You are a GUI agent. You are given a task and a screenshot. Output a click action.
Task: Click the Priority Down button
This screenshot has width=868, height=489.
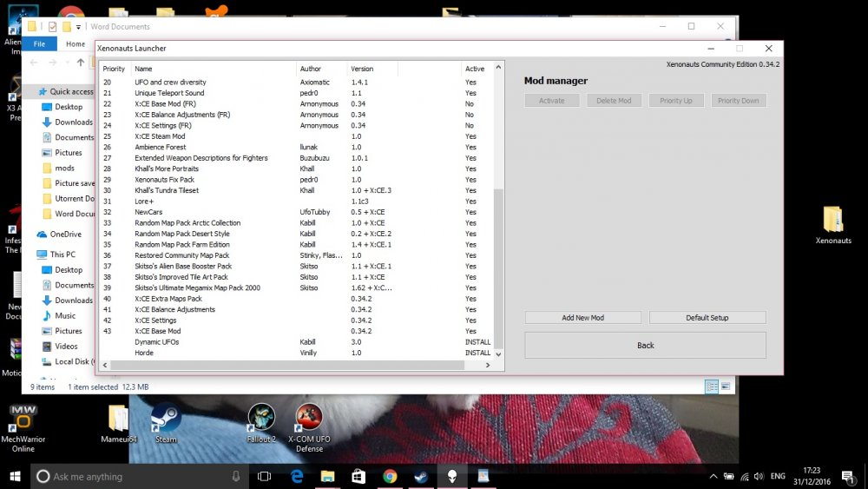click(x=738, y=100)
